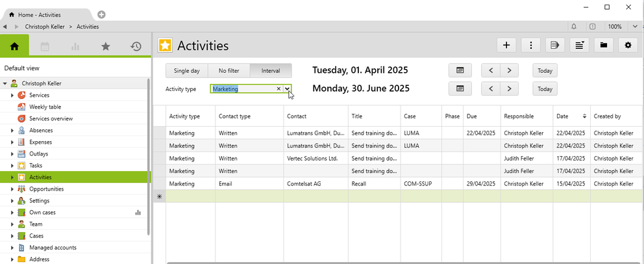Clear the Marketing activity type filter
This screenshot has width=644, height=264.
click(x=279, y=89)
